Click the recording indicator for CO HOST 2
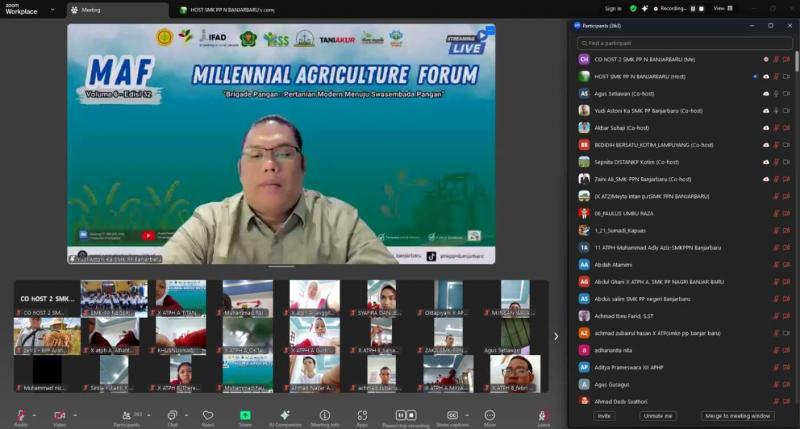Screen dimensions: 800x429 [x=766, y=60]
